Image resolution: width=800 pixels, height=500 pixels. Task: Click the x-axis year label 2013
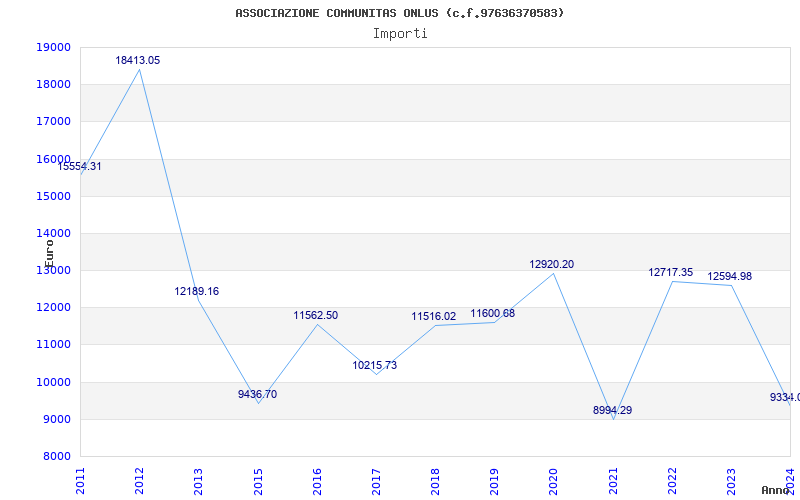click(x=198, y=481)
